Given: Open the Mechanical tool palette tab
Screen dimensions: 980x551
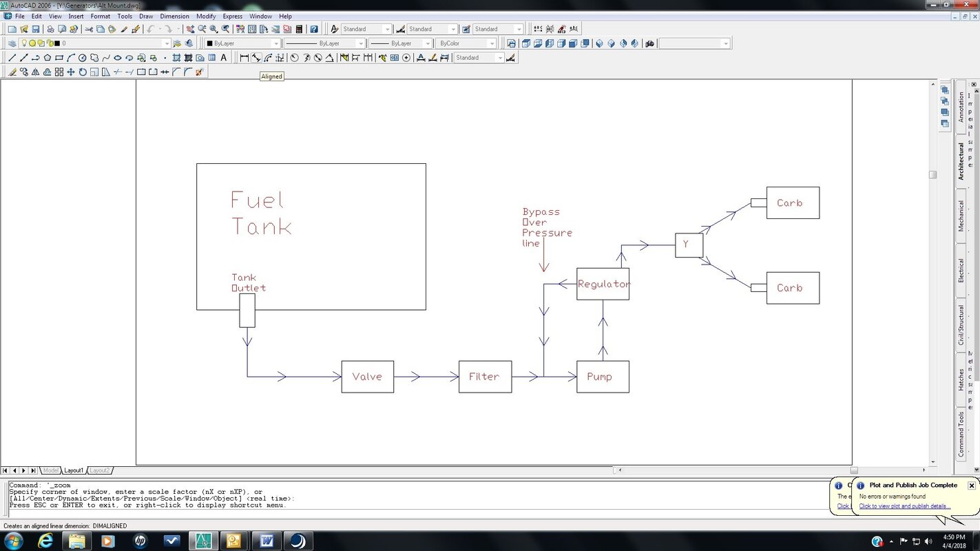Looking at the screenshot, I should (961, 216).
